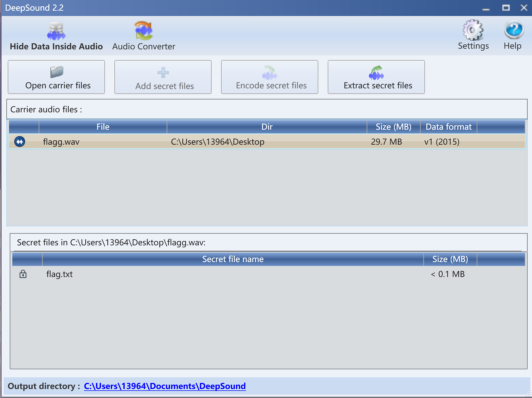The image size is (532, 398).
Task: Click the Secret file name column header
Action: pos(233,259)
